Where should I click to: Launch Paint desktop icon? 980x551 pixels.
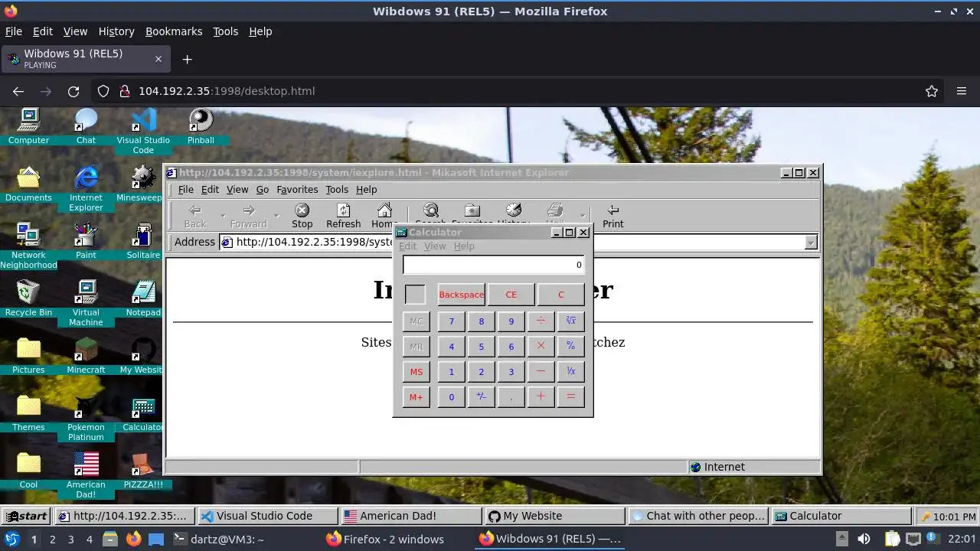[x=86, y=241]
